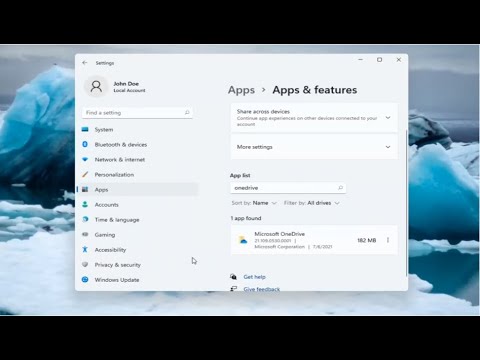This screenshot has width=480, height=360.
Task: Select the Accessibility figure icon
Action: pos(85,249)
